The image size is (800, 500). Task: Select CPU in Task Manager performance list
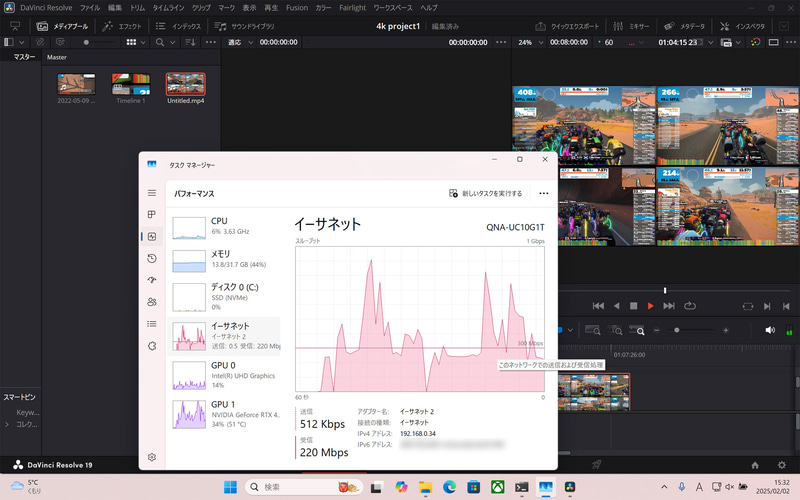[224, 227]
